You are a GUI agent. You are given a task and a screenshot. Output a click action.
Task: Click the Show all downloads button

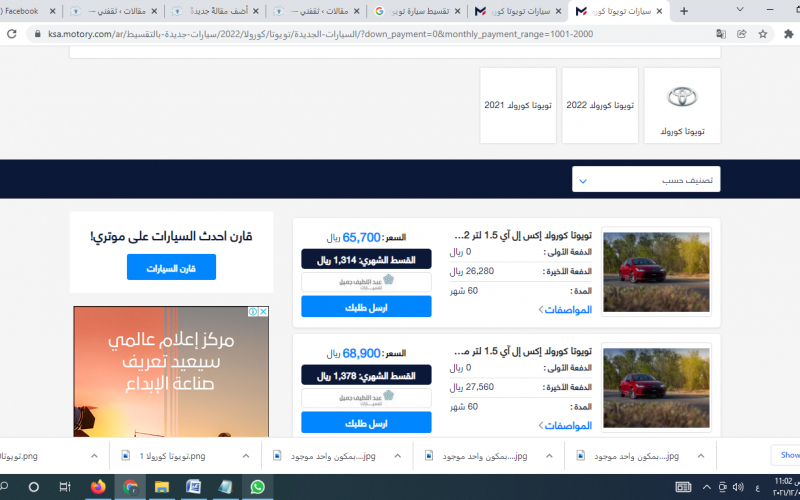786,455
